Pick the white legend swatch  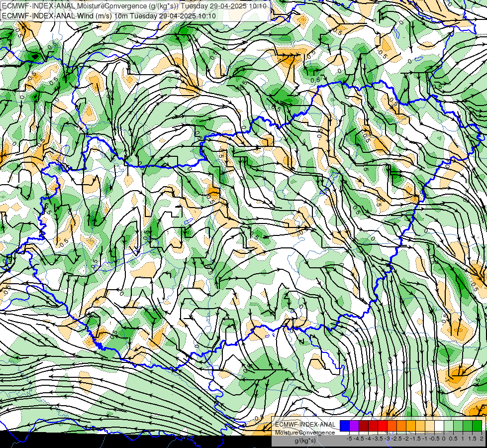(439, 426)
